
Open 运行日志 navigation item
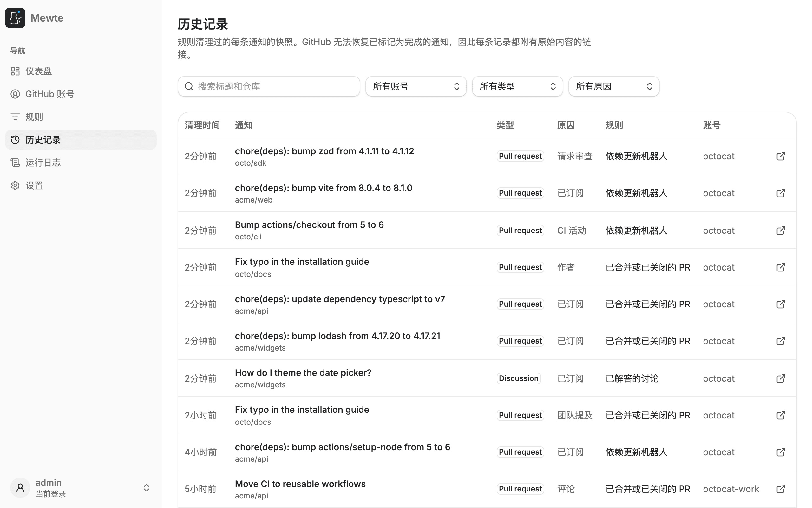tap(81, 163)
